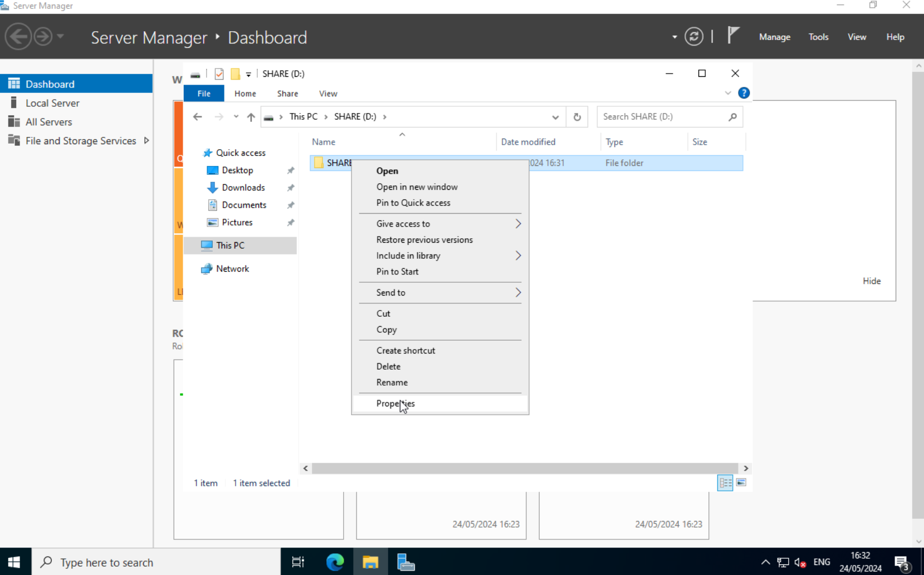Click File Explorer taskbar icon
The width and height of the screenshot is (924, 575).
click(x=370, y=562)
